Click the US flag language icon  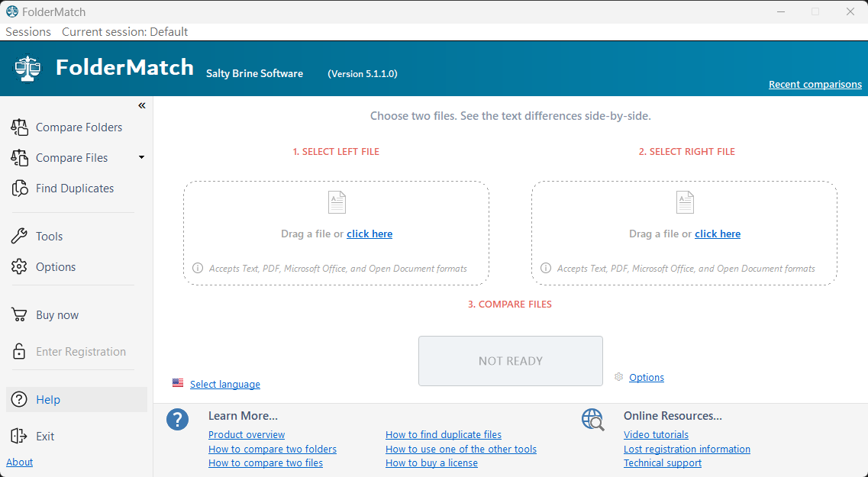(x=178, y=383)
